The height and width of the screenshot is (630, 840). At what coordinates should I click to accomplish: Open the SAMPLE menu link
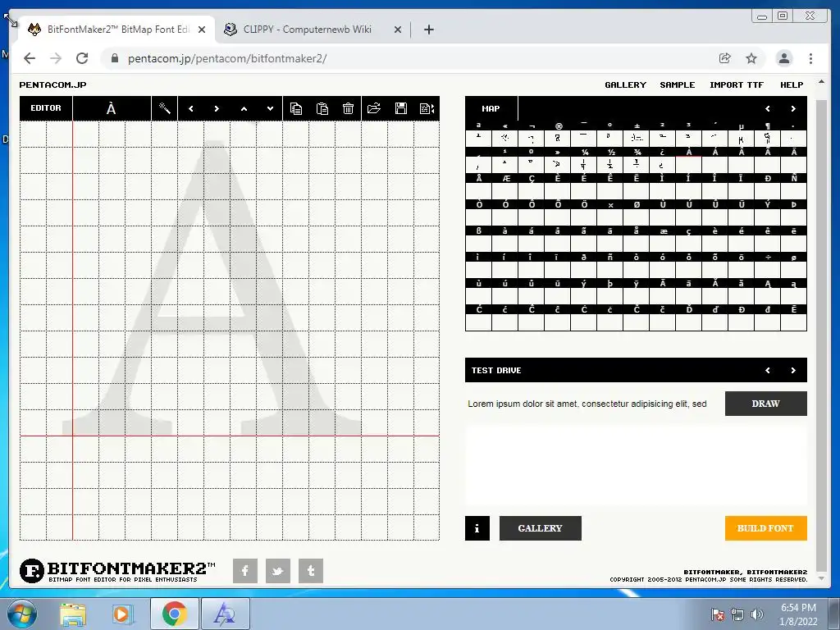677,84
